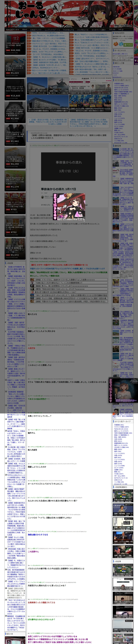Click the small icon beside 【画像】千葉のホテル大浴場 link

32,301
